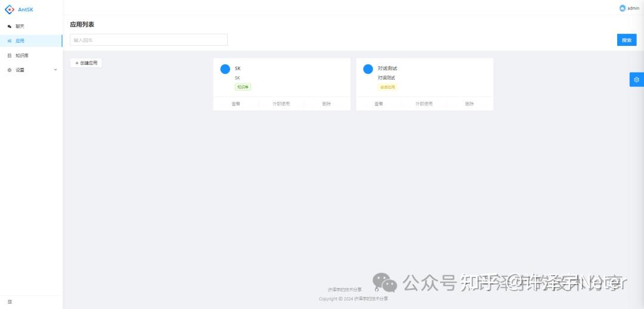Open the admin user avatar menu
This screenshot has height=309, width=644.
[x=623, y=8]
